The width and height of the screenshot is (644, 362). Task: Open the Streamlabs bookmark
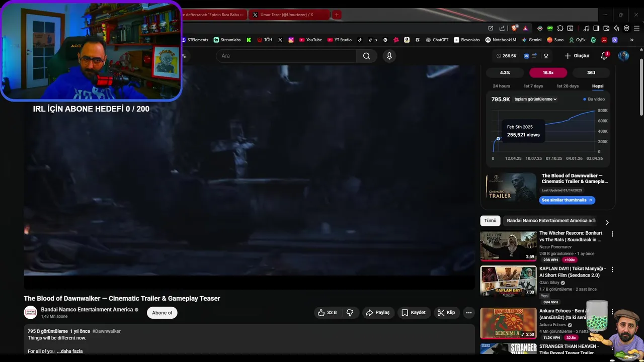pyautogui.click(x=227, y=40)
